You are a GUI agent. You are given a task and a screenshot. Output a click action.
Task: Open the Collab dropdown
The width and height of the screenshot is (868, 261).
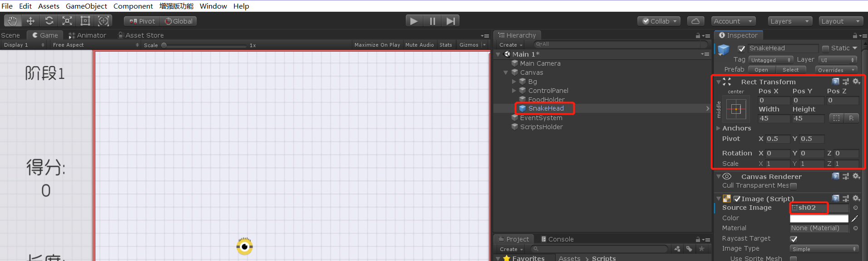[660, 21]
